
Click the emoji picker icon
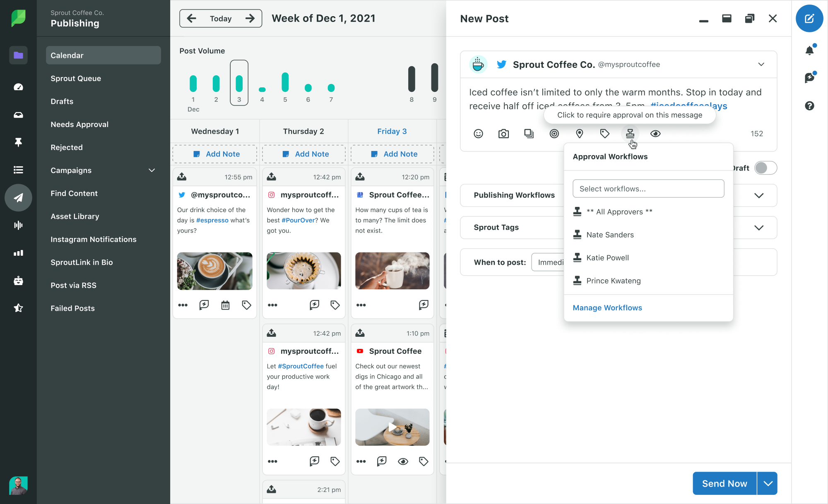tap(478, 134)
